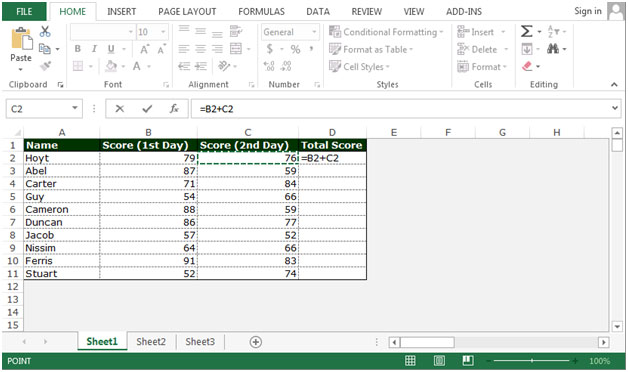Click the Font Color letter A
628x372 pixels.
pyautogui.click(x=137, y=66)
